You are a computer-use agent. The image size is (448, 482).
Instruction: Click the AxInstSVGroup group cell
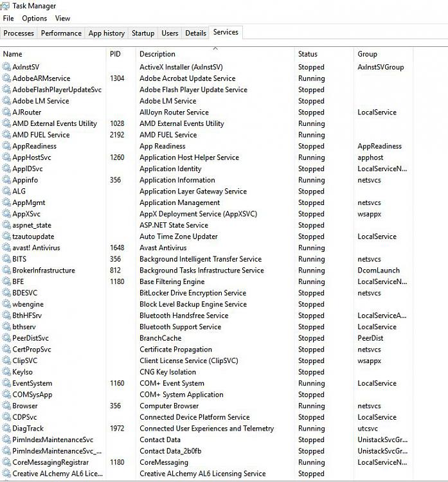(x=381, y=67)
